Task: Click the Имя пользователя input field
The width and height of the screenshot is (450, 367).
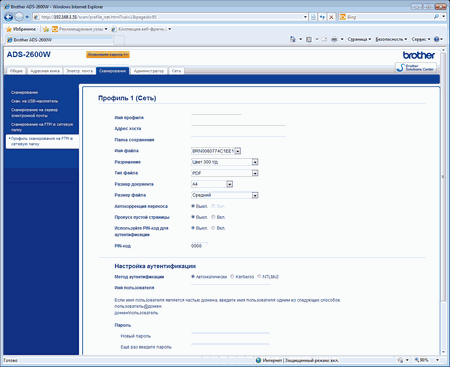Action: pyautogui.click(x=230, y=288)
